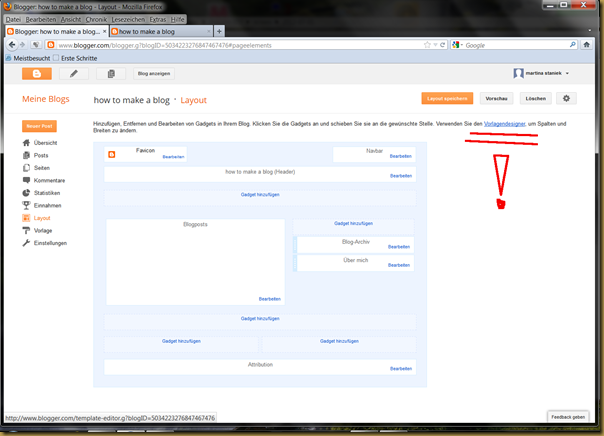Click the Neuer Post button
This screenshot has height=436, width=604.
39,126
